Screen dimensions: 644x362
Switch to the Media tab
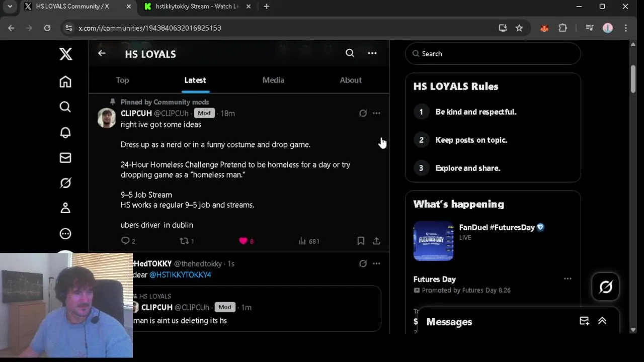273,80
